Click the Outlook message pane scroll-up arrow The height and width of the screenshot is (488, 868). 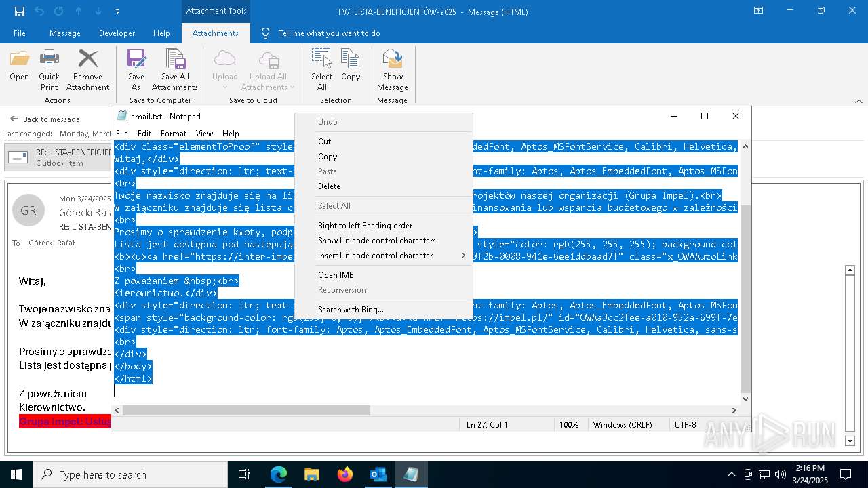pos(850,270)
